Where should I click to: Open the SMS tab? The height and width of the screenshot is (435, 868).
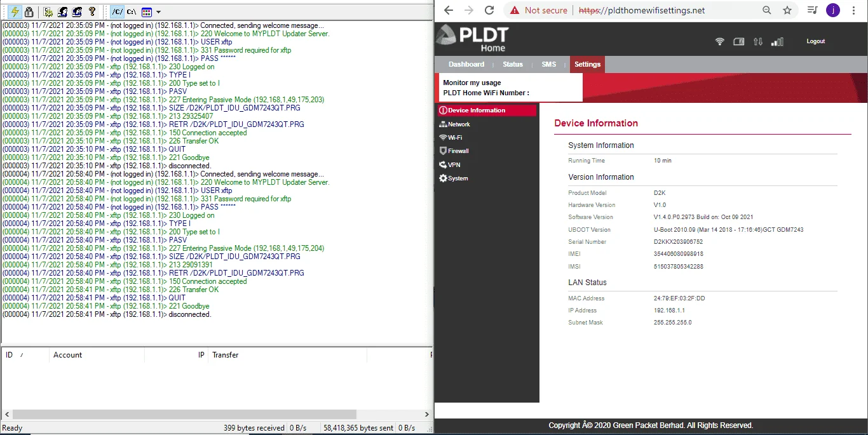(x=548, y=64)
